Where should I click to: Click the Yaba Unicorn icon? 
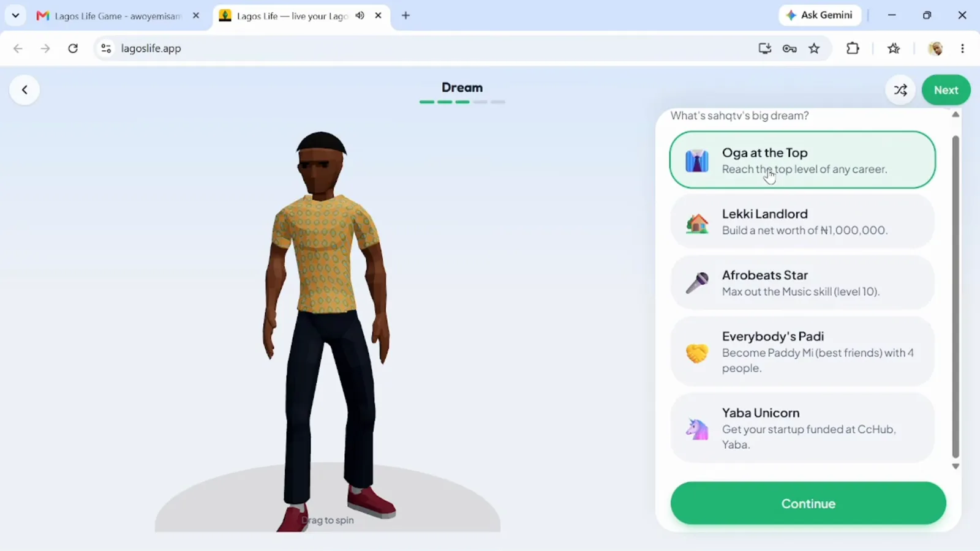click(697, 429)
